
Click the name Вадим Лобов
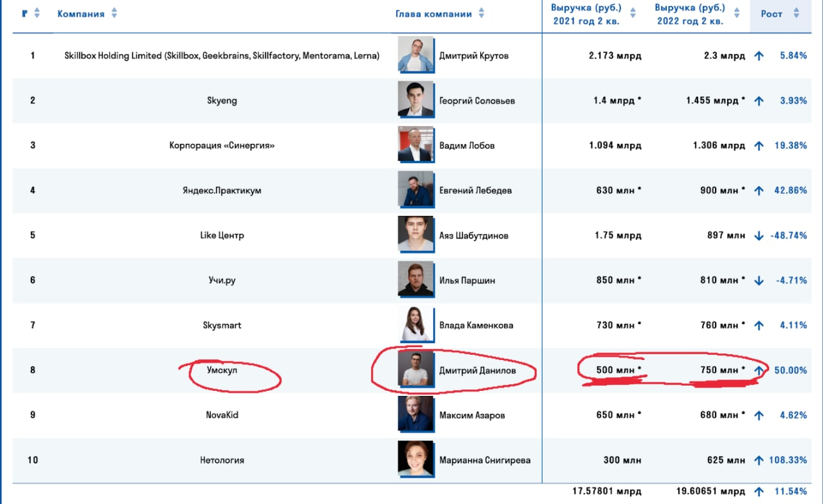coord(467,146)
